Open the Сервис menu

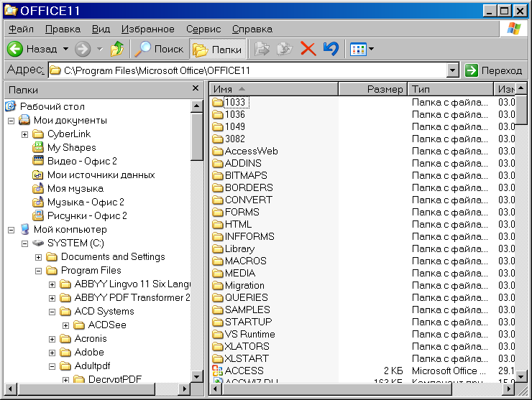203,29
